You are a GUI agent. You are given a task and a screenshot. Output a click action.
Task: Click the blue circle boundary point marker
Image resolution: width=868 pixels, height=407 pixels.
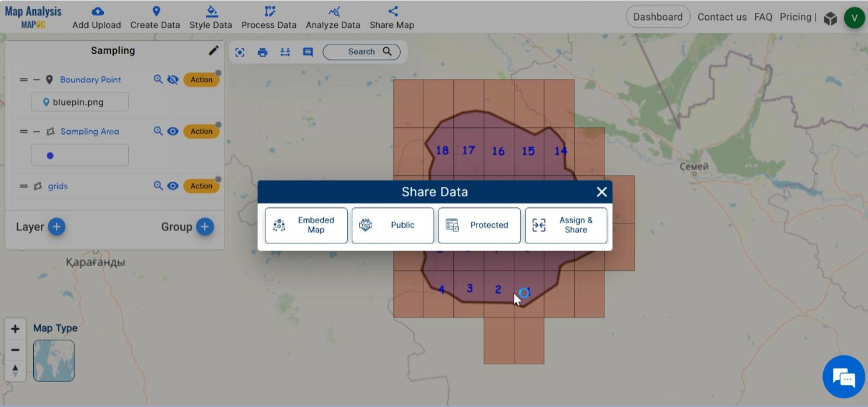[x=524, y=293]
